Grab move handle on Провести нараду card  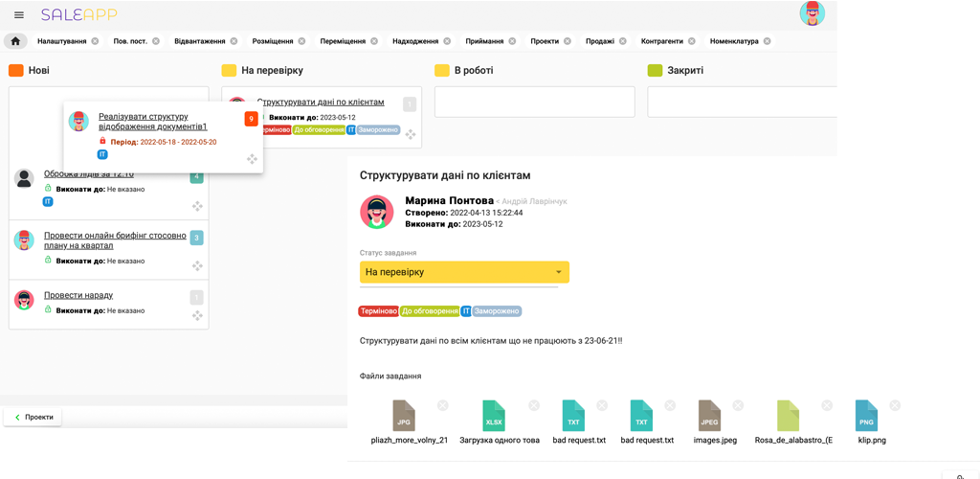tap(197, 315)
